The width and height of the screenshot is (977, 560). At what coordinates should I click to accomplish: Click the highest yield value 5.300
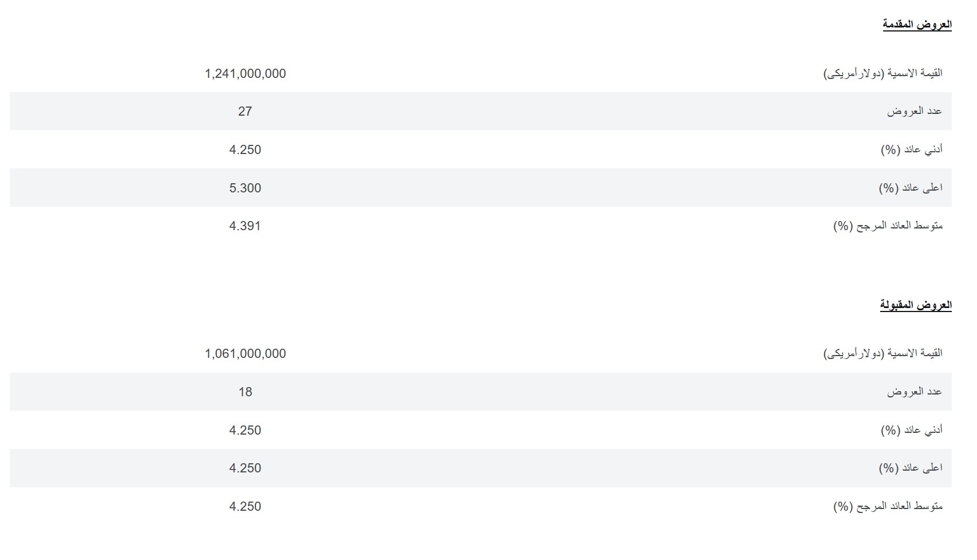pos(245,188)
